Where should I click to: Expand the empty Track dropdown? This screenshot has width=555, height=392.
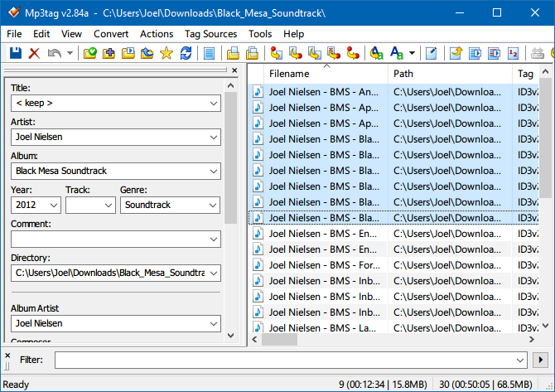pos(109,206)
